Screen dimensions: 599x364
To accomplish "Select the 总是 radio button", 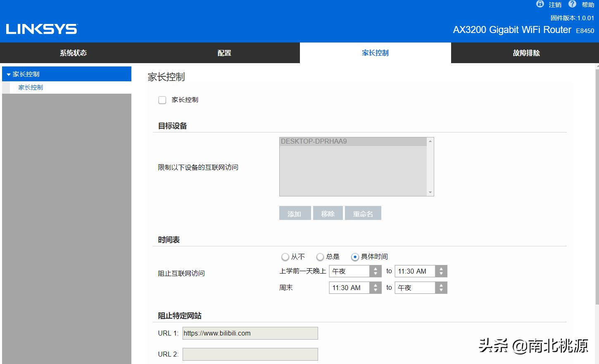I will 320,257.
